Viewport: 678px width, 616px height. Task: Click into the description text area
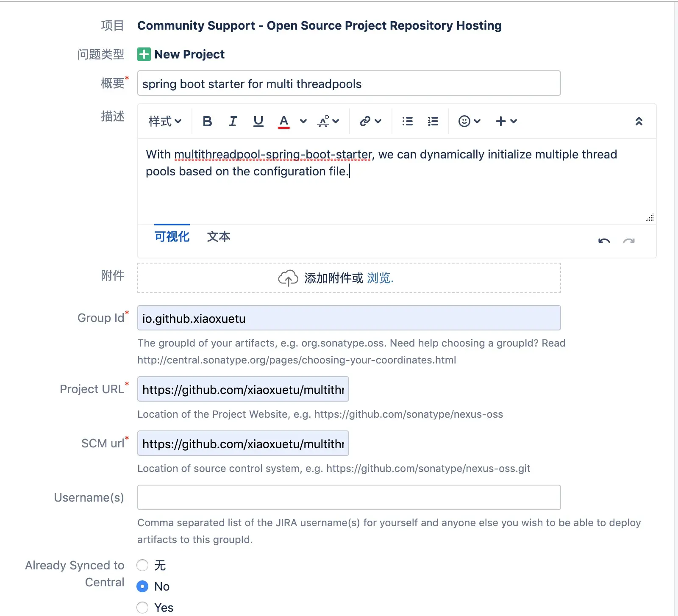pos(397,181)
